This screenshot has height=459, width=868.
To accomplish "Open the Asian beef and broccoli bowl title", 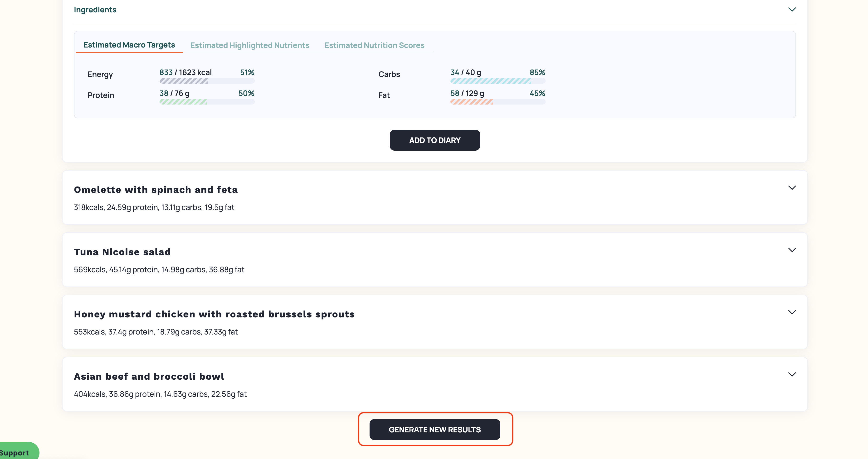I will pyautogui.click(x=149, y=377).
